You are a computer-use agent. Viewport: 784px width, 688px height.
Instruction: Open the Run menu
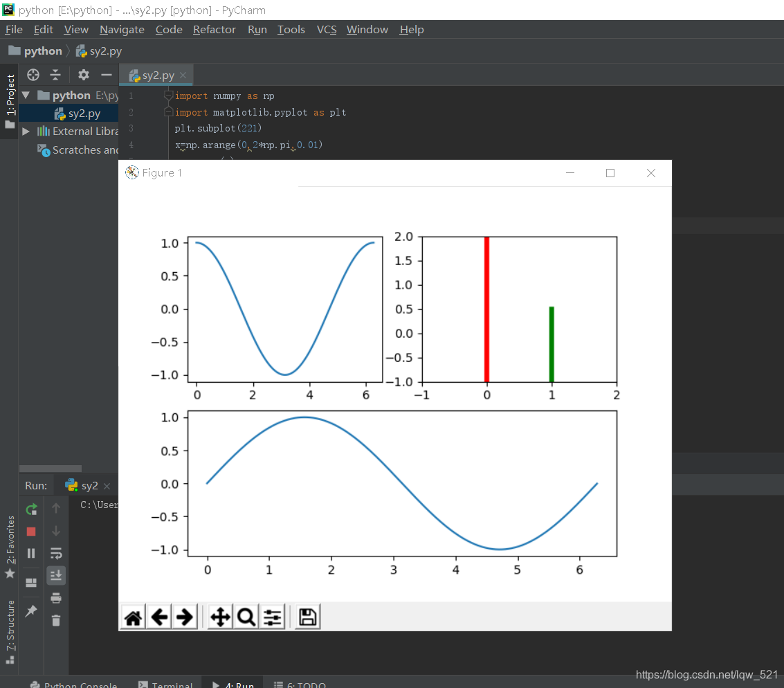coord(257,30)
